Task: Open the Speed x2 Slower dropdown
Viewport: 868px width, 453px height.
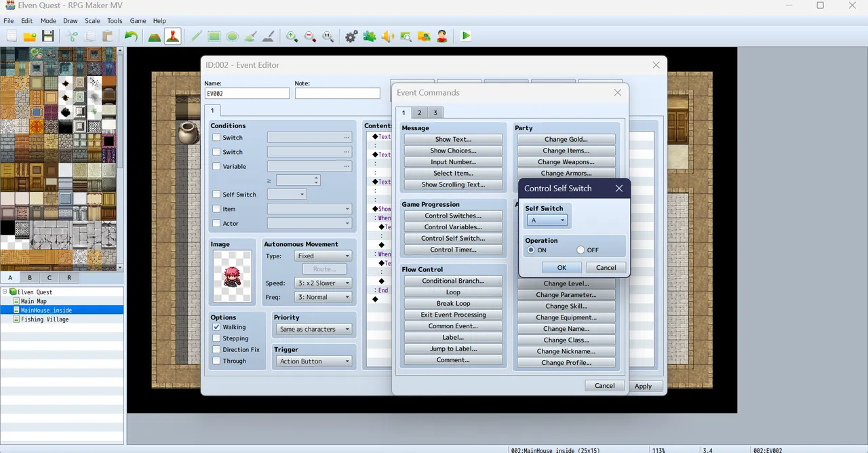Action: point(323,283)
